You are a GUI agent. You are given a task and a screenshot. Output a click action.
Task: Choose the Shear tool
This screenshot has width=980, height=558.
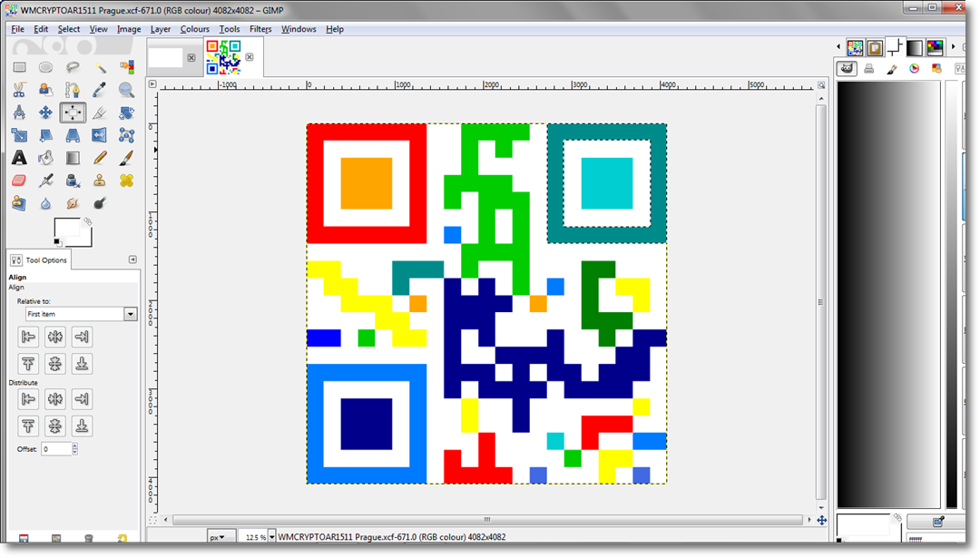[x=45, y=135]
